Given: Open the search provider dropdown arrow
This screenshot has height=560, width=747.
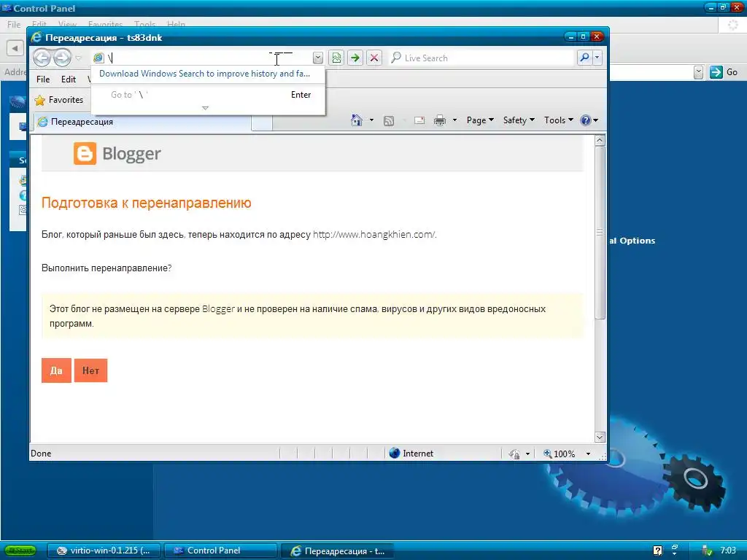Looking at the screenshot, I should point(597,58).
